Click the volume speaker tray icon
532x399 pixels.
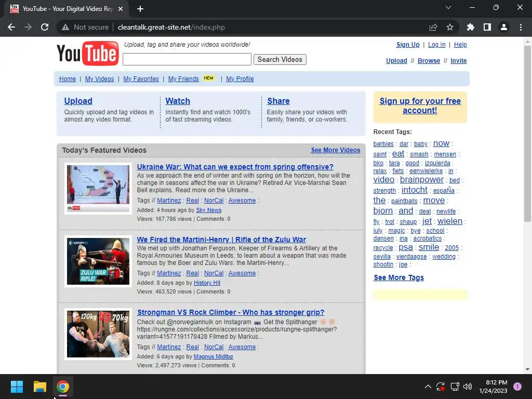pos(468,387)
